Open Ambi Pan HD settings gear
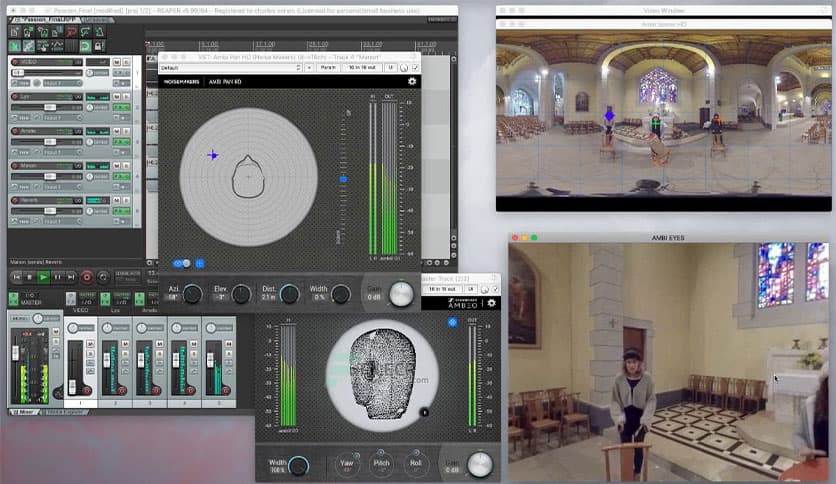This screenshot has width=836, height=484. [x=412, y=81]
